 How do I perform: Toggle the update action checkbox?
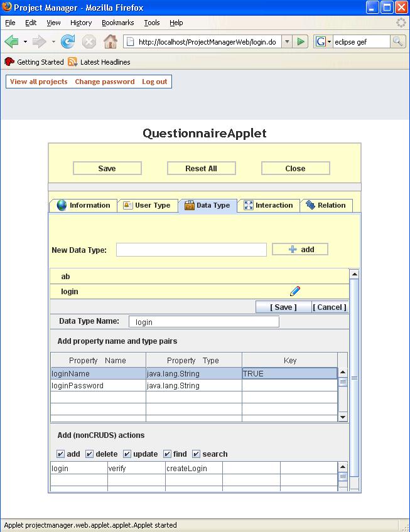[x=127, y=454]
